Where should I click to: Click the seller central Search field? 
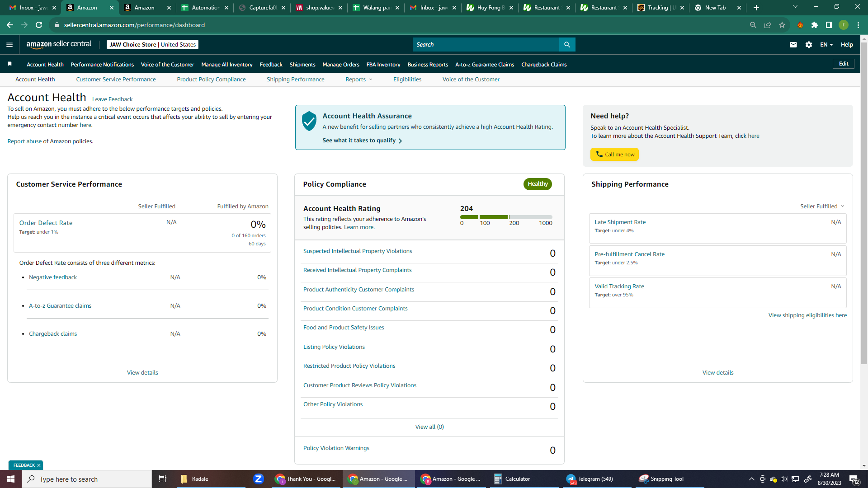click(486, 44)
